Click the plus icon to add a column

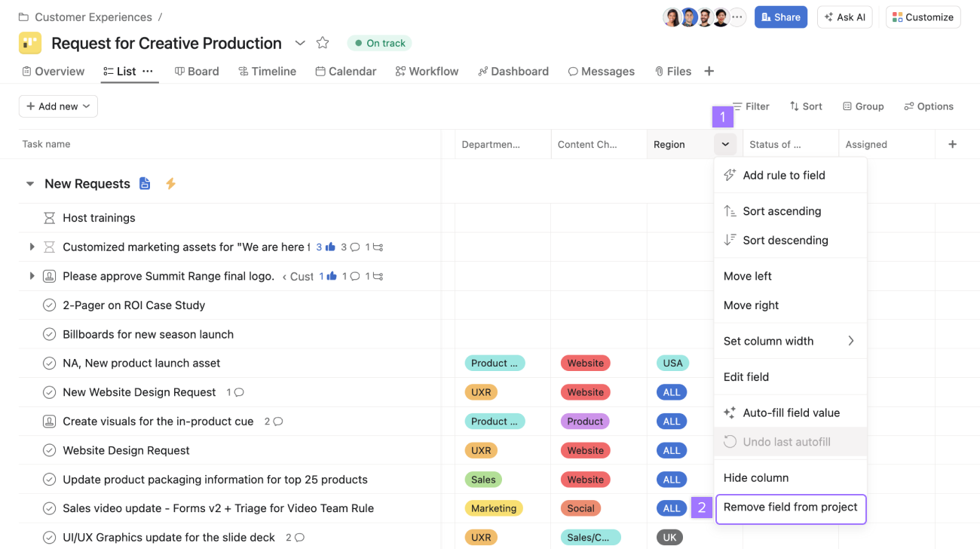point(952,144)
